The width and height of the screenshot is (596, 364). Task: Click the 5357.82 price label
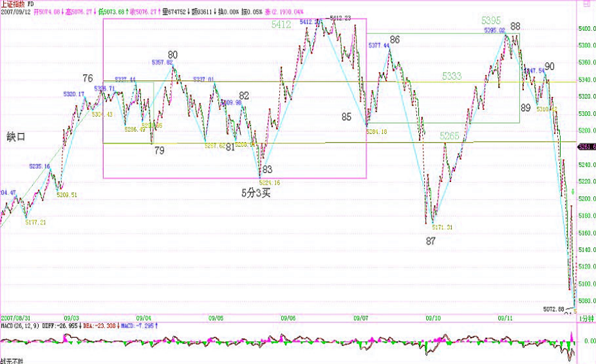pyautogui.click(x=162, y=62)
